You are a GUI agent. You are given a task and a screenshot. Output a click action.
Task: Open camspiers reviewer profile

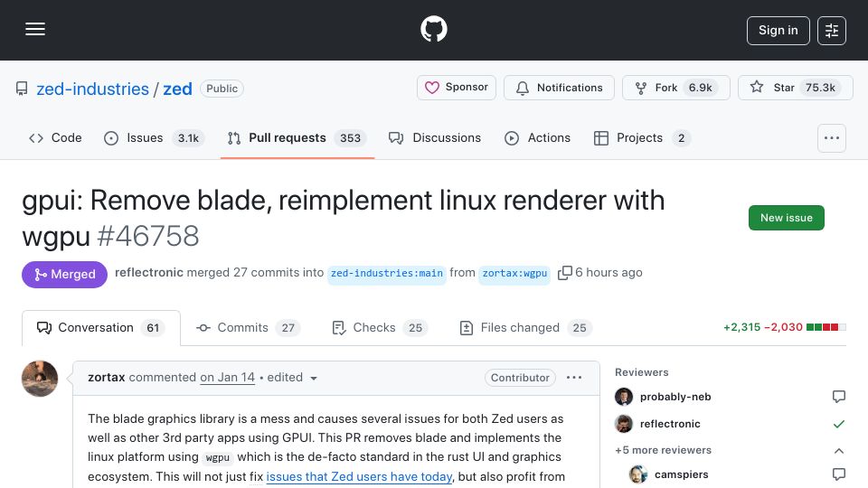(x=681, y=474)
